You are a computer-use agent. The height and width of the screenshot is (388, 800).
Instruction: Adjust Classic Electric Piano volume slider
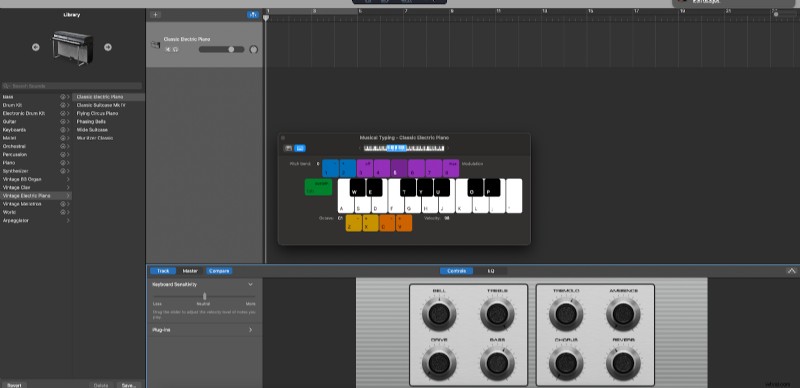(221, 50)
